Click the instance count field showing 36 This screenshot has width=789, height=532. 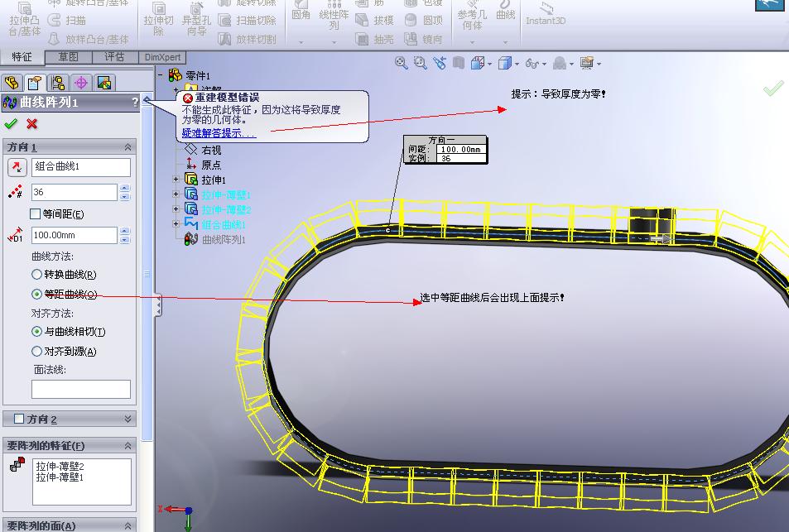point(75,192)
